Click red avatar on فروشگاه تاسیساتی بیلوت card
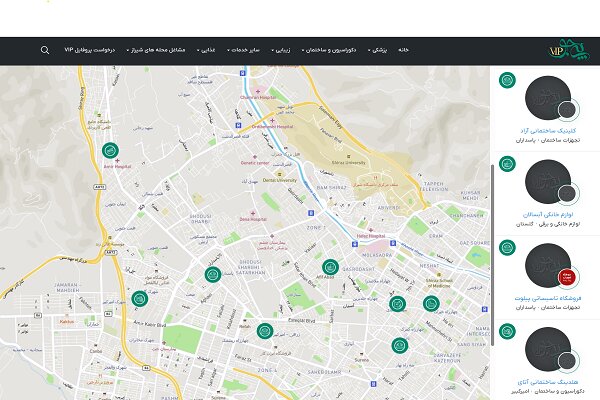 click(567, 277)
